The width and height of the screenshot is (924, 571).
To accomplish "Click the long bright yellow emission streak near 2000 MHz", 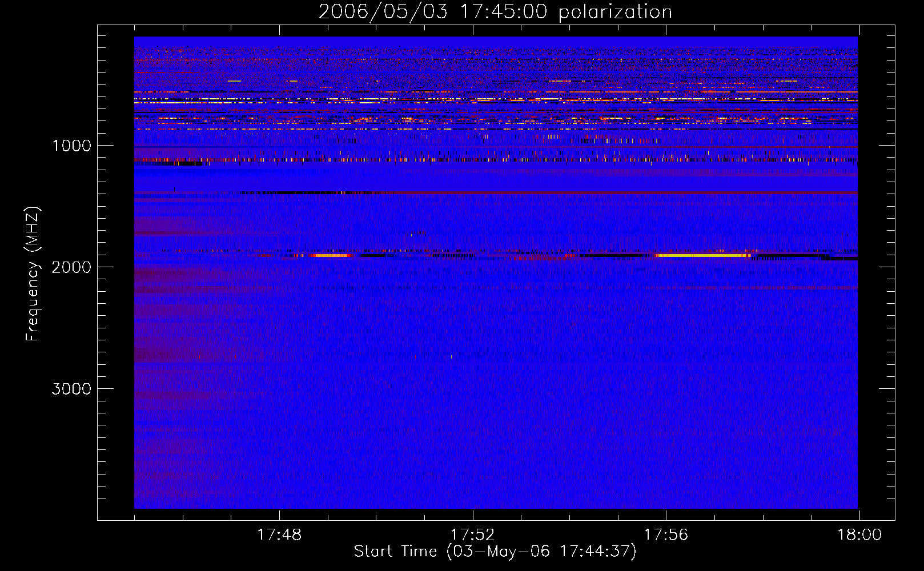I will click(x=704, y=256).
